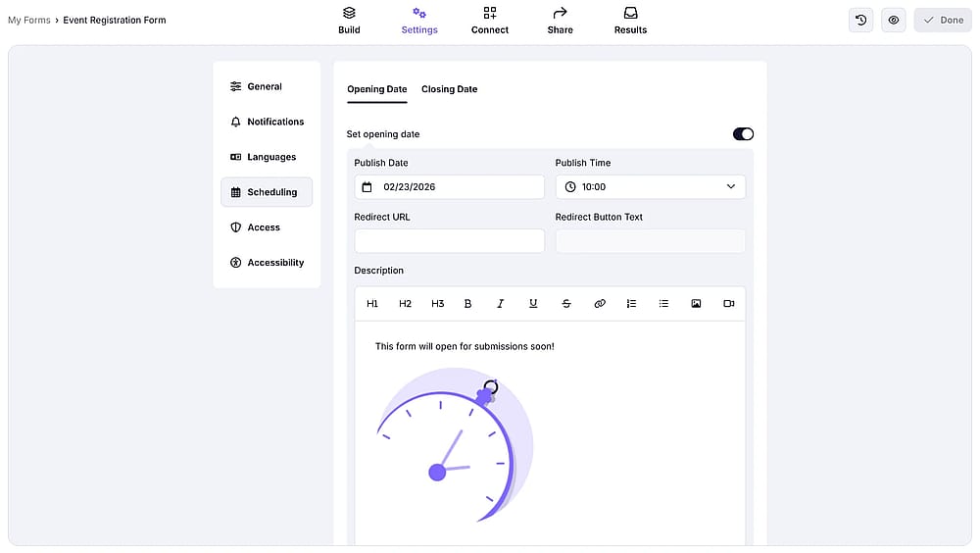Image resolution: width=980 pixels, height=553 pixels.
Task: Toggle italic formatting
Action: [x=500, y=303]
